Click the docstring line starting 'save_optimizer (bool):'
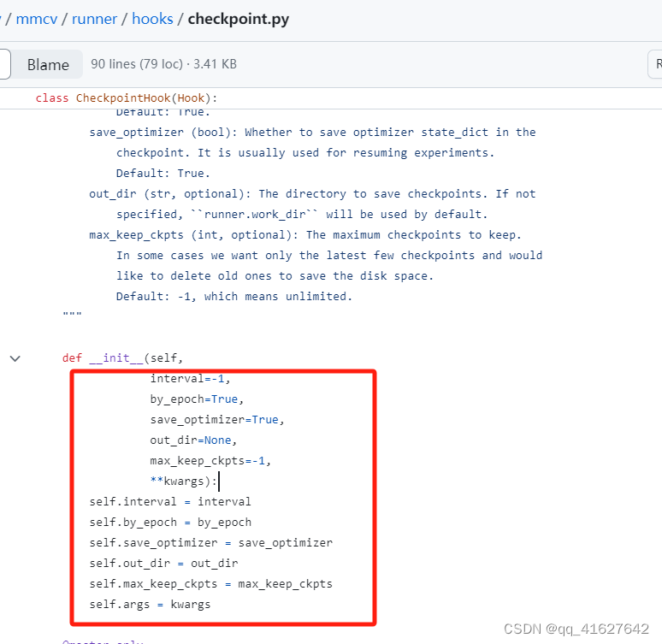This screenshot has width=662, height=644. coord(312,133)
